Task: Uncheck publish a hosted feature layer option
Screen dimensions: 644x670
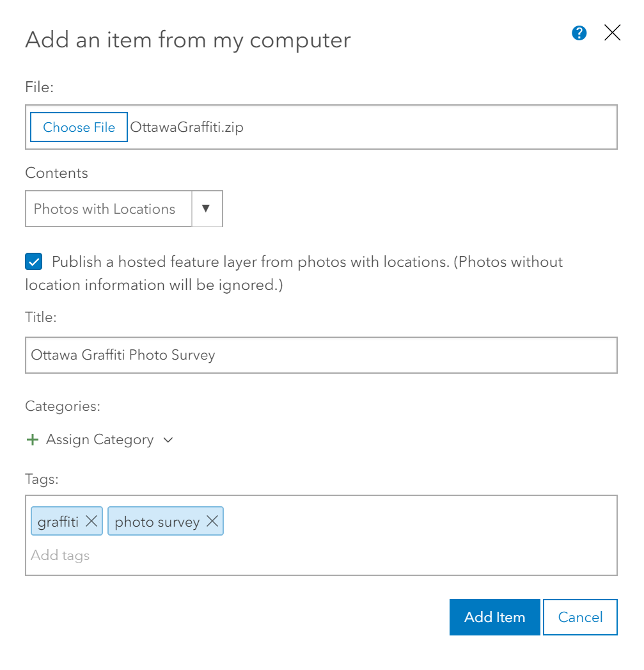Action: coord(33,261)
